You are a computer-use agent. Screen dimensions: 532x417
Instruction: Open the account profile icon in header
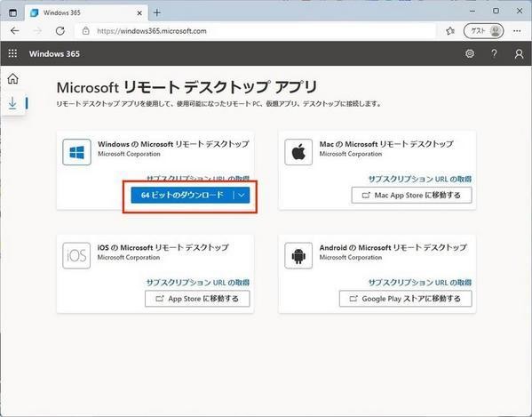point(519,53)
